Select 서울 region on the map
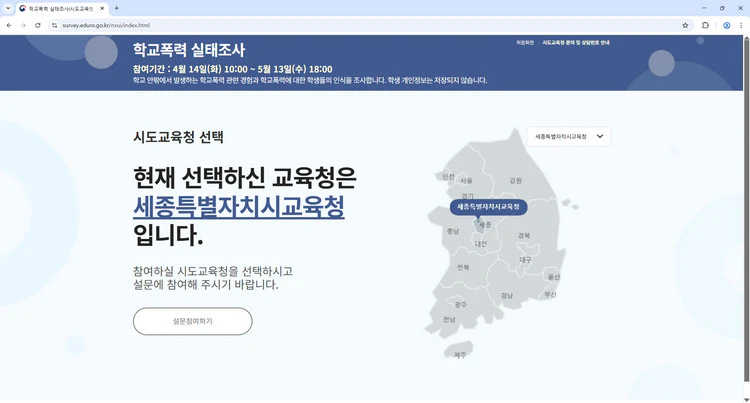This screenshot has width=750, height=403. tap(466, 181)
